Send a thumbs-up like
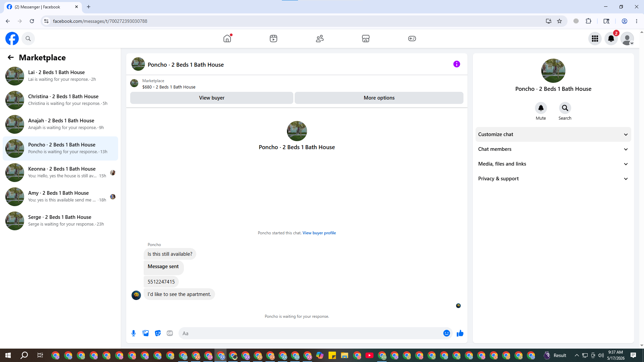The height and width of the screenshot is (362, 644). click(x=460, y=333)
